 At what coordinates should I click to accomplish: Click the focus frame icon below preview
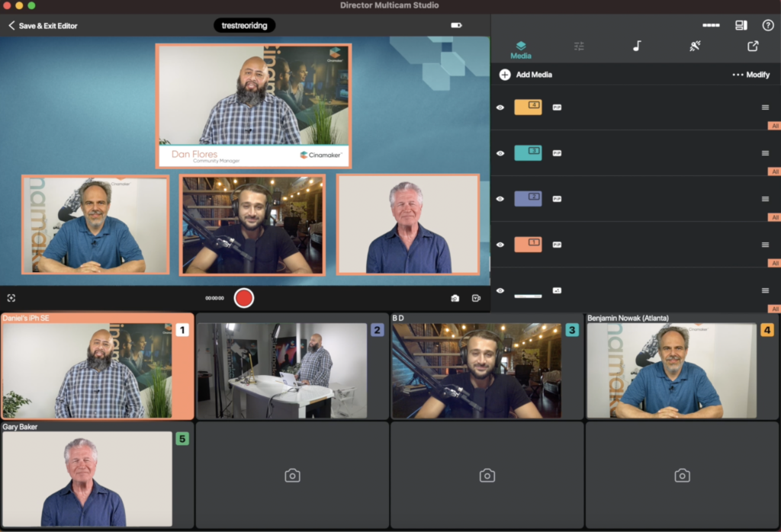point(11,298)
